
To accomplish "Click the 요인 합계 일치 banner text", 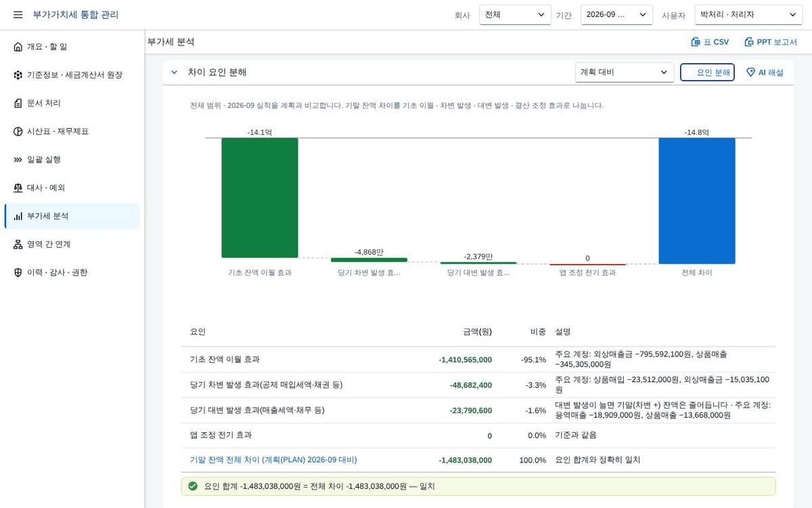I will point(319,486).
